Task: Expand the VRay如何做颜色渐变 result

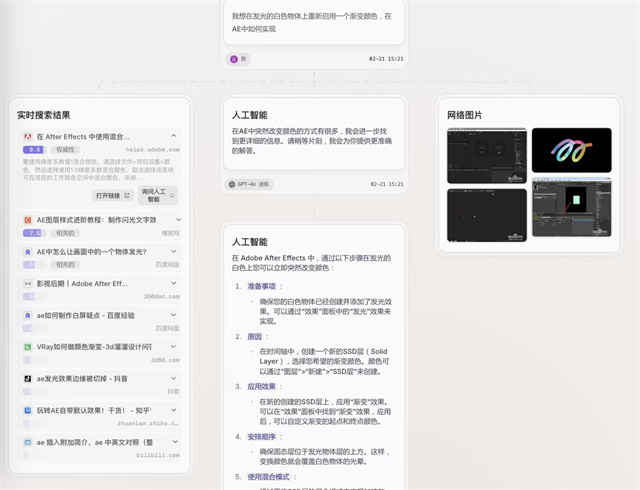Action: pos(173,346)
